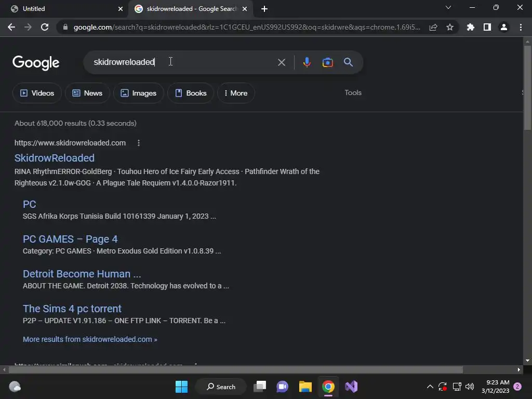Reload the current page
The width and height of the screenshot is (532, 399).
45,27
